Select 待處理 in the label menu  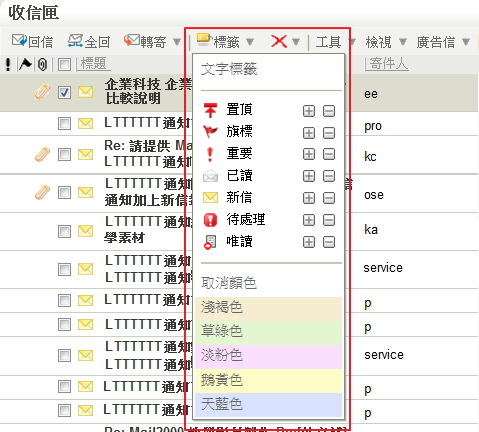coord(246,219)
